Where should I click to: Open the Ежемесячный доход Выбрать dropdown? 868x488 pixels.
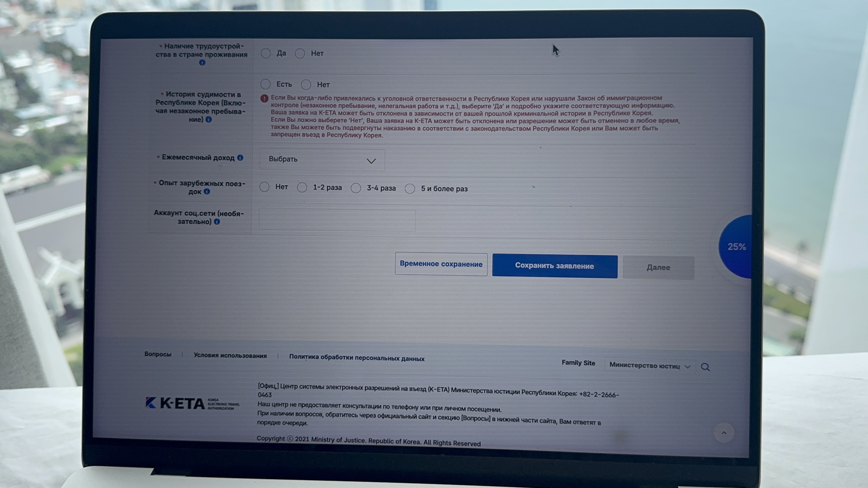click(x=323, y=160)
